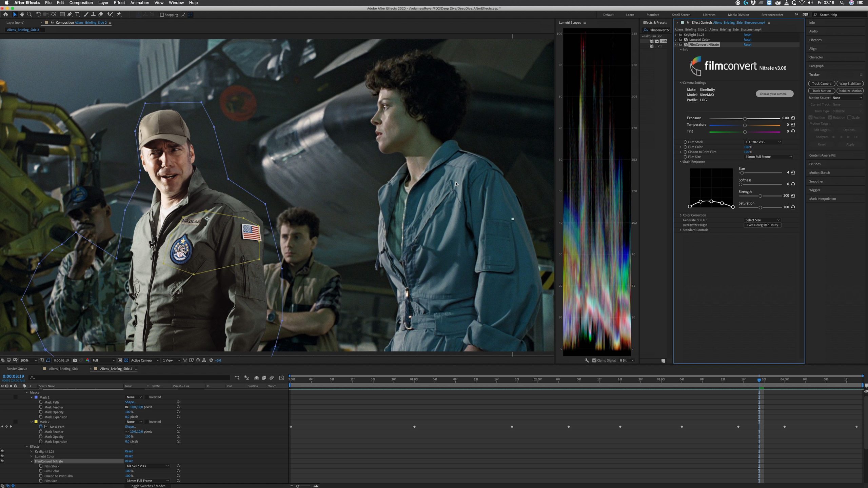
Task: Open the Motion Source dropdown
Action: tap(847, 98)
